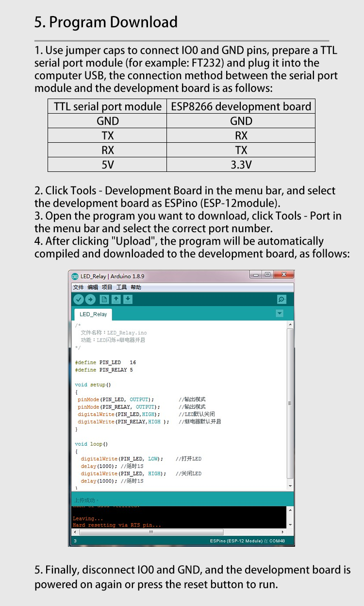Click the console horizontal scrollbar thumb
Image resolution: width=364 pixels, height=606 pixels.
tap(151, 532)
